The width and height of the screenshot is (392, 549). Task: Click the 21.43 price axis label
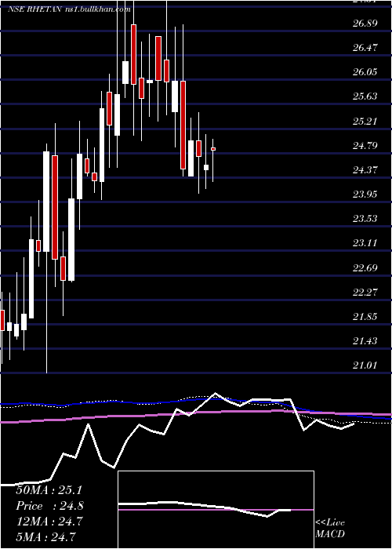[x=365, y=340]
